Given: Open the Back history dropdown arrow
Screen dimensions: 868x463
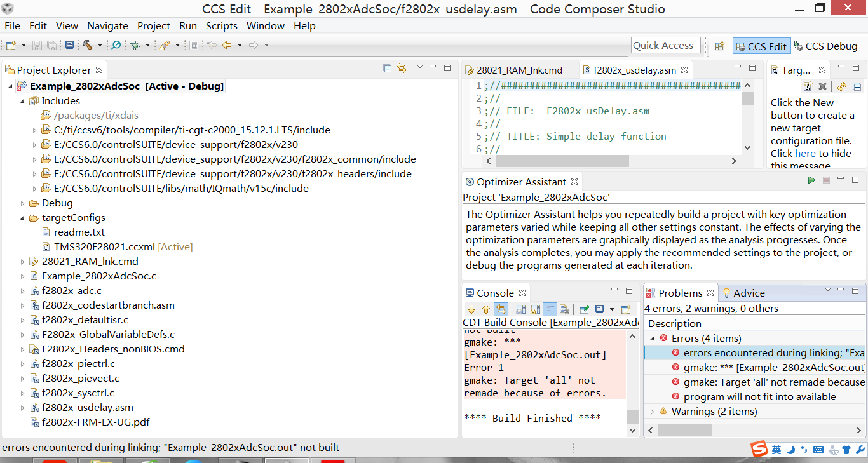Looking at the screenshot, I should pos(240,45).
